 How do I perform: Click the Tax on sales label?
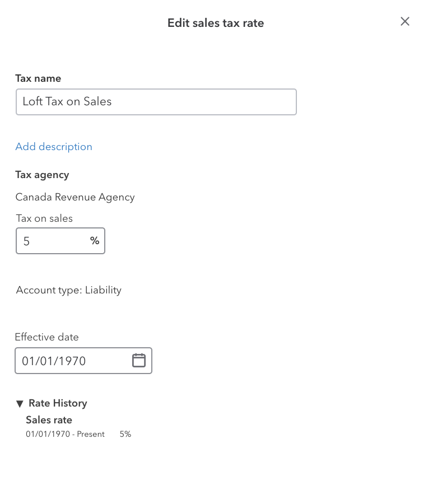[44, 218]
